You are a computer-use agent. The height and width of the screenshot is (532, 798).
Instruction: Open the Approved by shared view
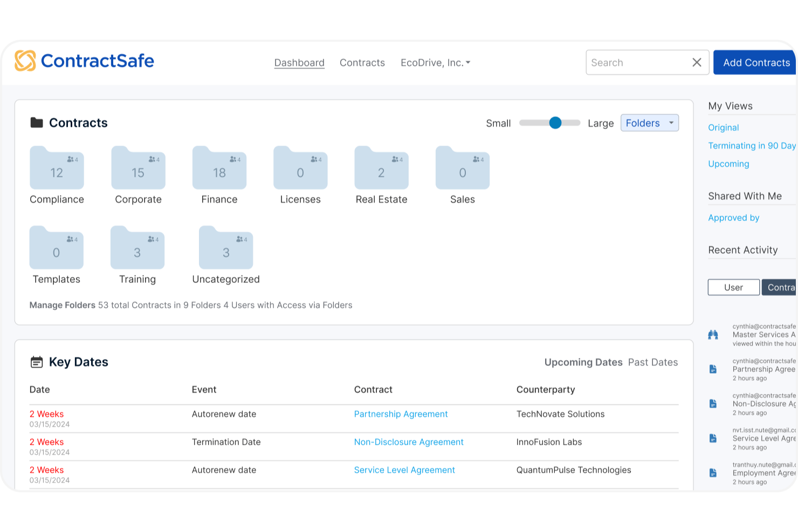point(733,218)
